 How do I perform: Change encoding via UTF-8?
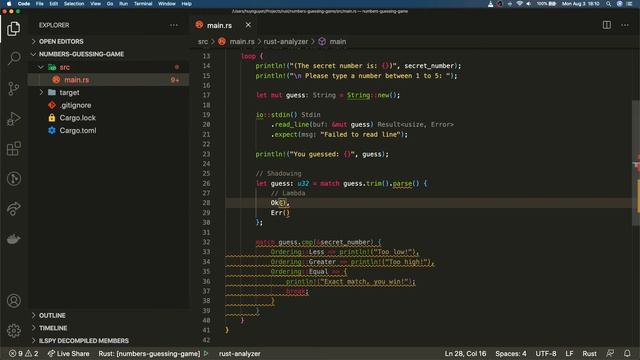click(x=546, y=353)
